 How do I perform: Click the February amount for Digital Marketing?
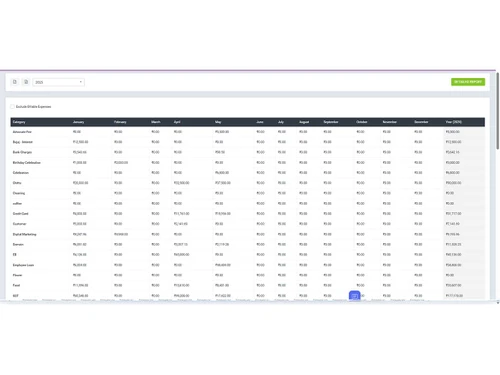121,234
